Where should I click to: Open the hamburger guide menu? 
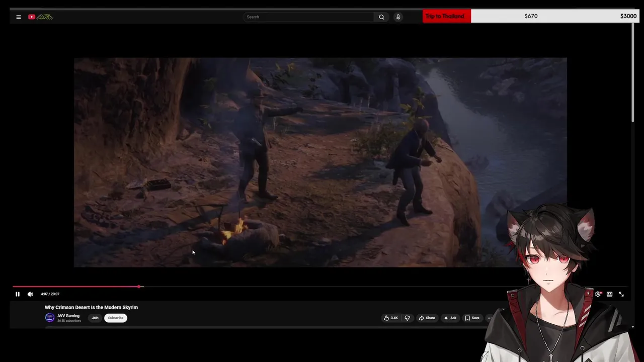tap(19, 17)
